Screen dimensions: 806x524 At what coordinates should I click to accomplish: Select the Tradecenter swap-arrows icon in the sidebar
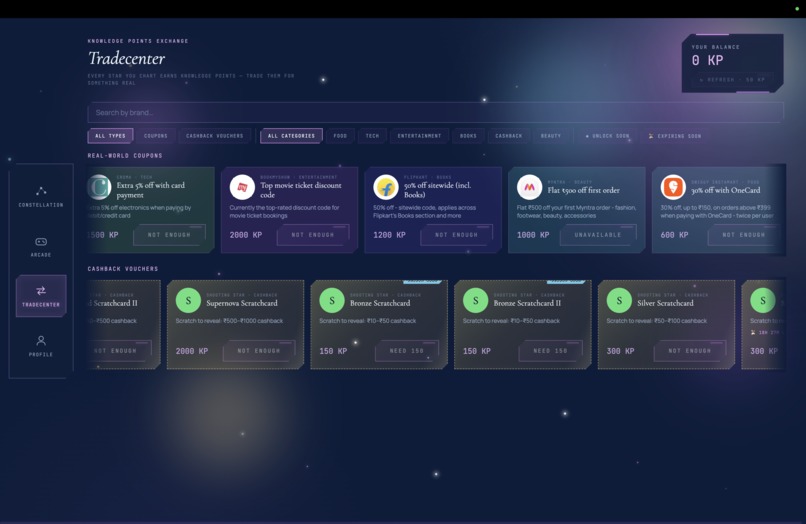[41, 291]
